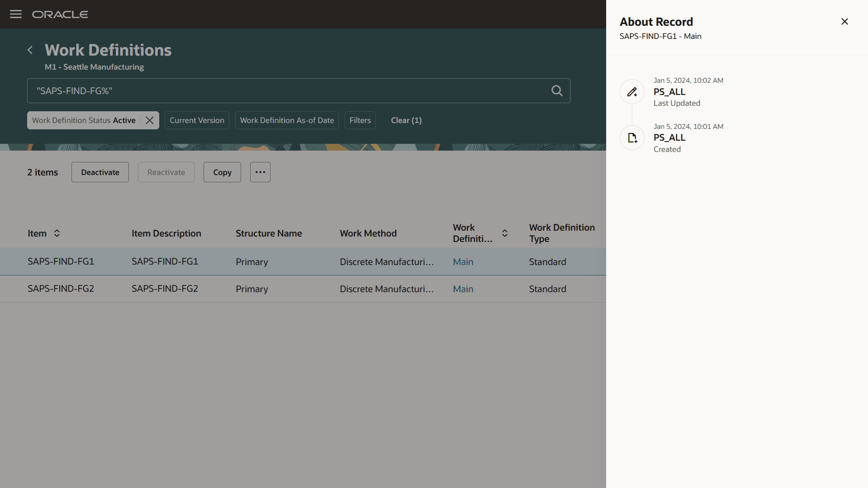The image size is (868, 488).
Task: Go back using the Work Definitions back arrow
Action: point(30,50)
